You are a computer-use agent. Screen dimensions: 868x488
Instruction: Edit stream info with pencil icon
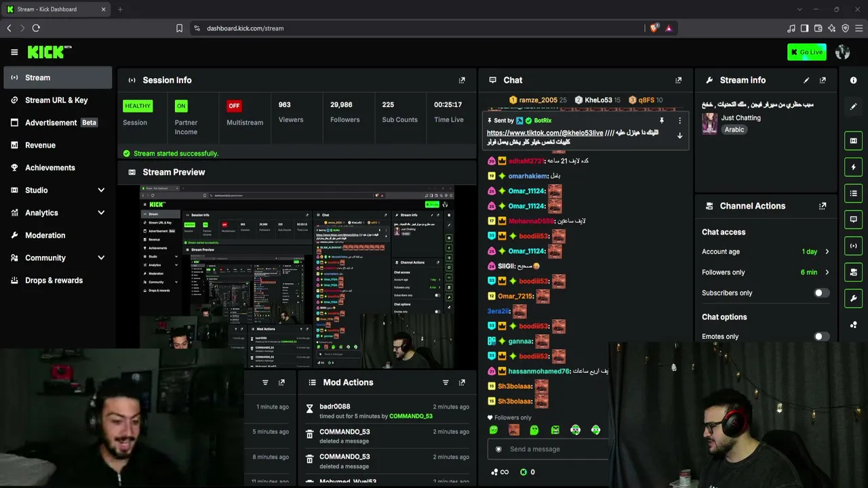806,80
